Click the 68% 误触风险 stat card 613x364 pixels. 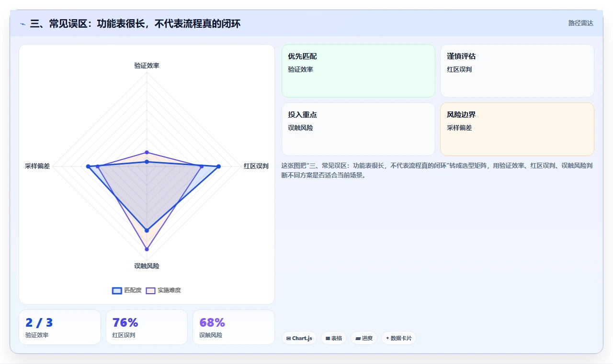click(234, 327)
